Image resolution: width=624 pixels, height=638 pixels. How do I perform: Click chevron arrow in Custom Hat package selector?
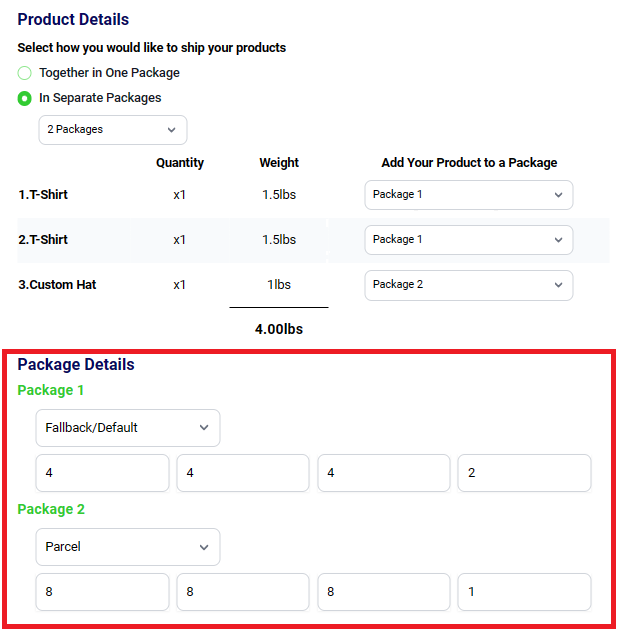[559, 285]
